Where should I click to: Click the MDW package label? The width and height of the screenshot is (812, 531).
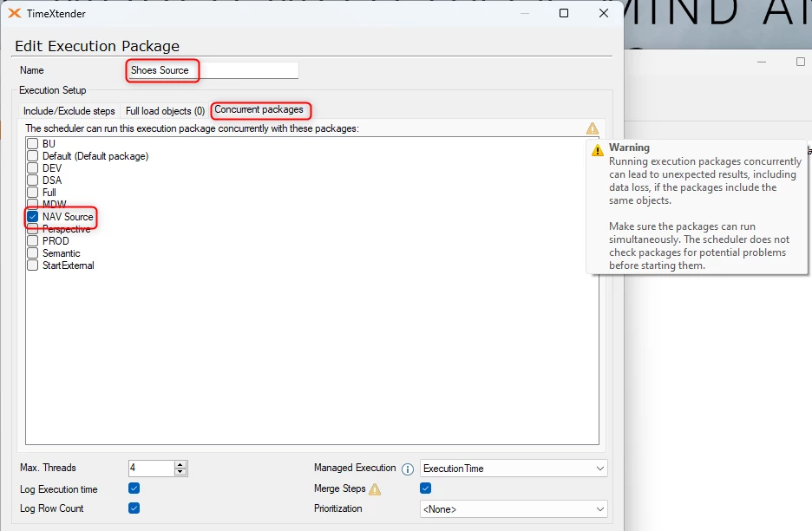[x=55, y=204]
